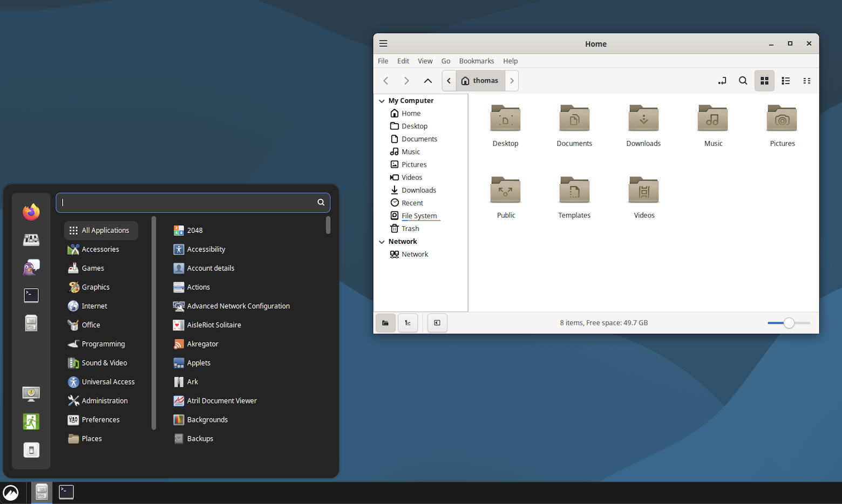
Task: Toggle the tree view sidebar button
Action: [x=408, y=323]
